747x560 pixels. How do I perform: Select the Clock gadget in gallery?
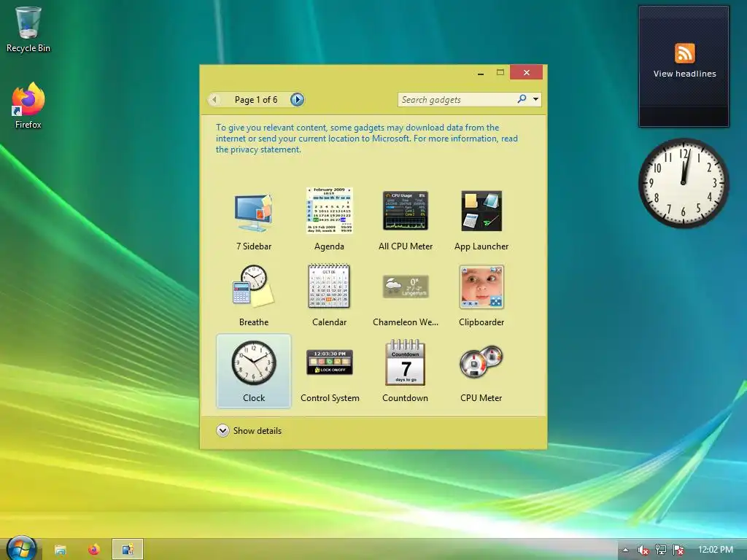(253, 371)
